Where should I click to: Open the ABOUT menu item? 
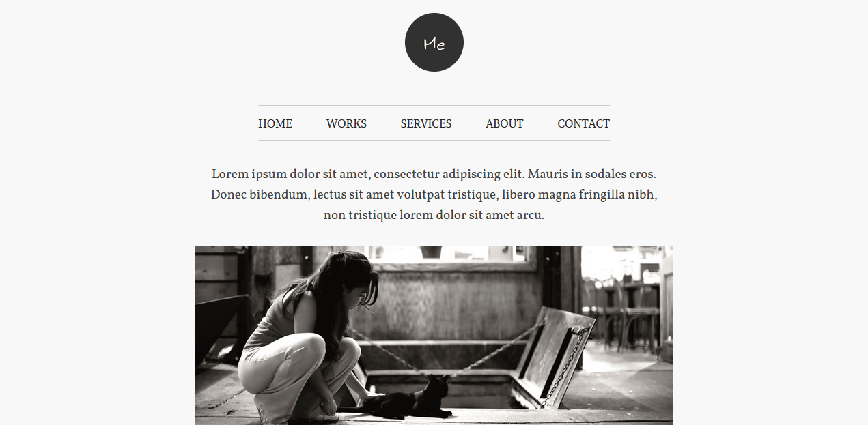click(x=505, y=123)
